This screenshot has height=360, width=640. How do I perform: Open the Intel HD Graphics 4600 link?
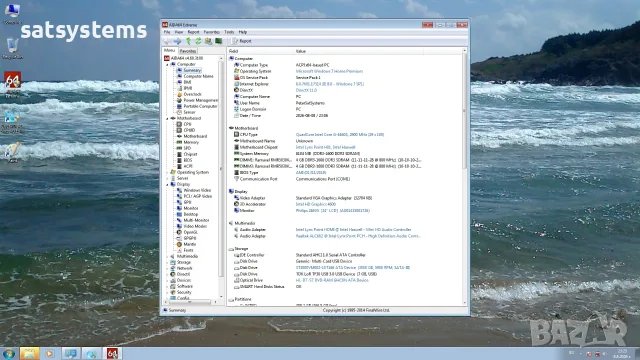[x=316, y=204]
